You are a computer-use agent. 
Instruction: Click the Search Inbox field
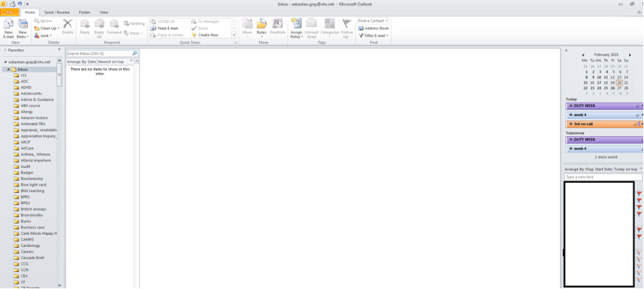(x=99, y=53)
